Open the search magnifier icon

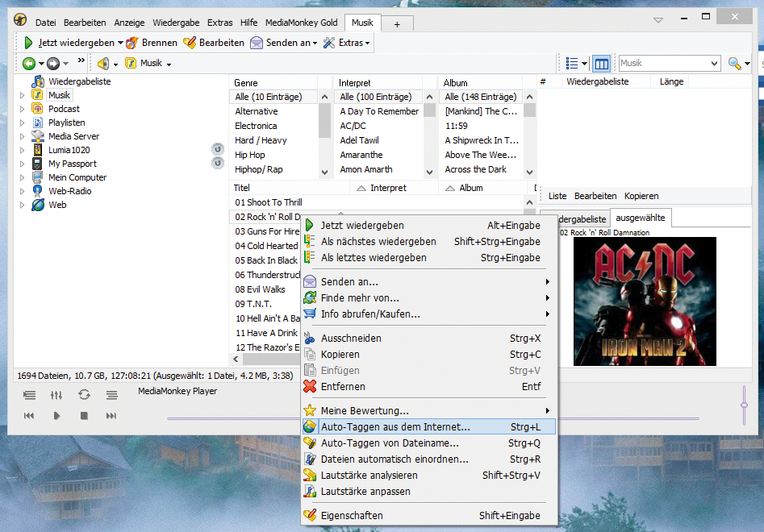click(x=734, y=63)
